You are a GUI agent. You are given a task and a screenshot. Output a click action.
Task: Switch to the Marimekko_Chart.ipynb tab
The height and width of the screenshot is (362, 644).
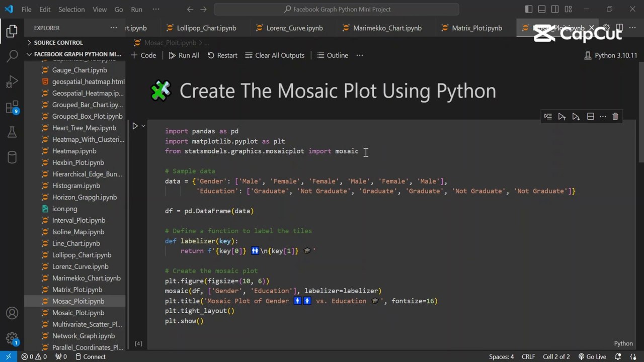(382, 28)
